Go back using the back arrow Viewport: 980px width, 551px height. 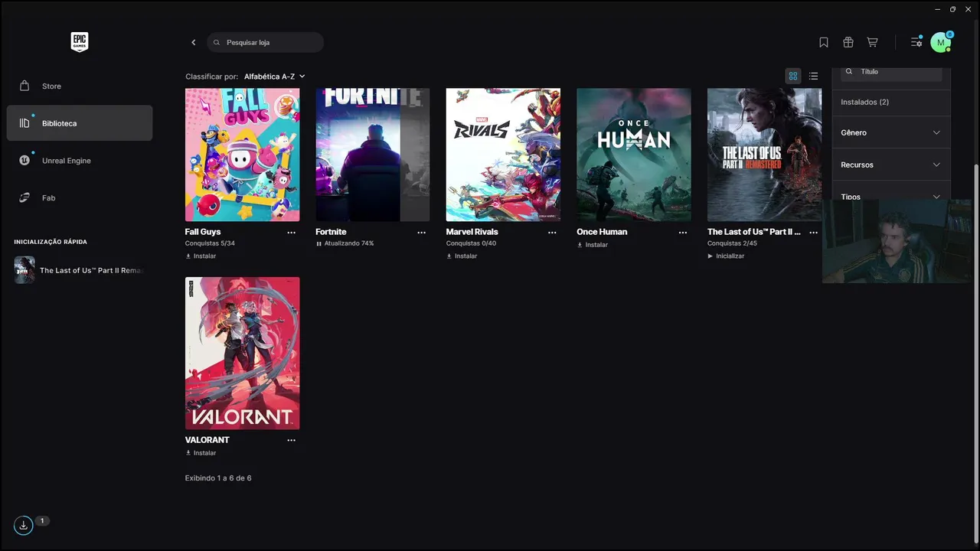pos(194,42)
